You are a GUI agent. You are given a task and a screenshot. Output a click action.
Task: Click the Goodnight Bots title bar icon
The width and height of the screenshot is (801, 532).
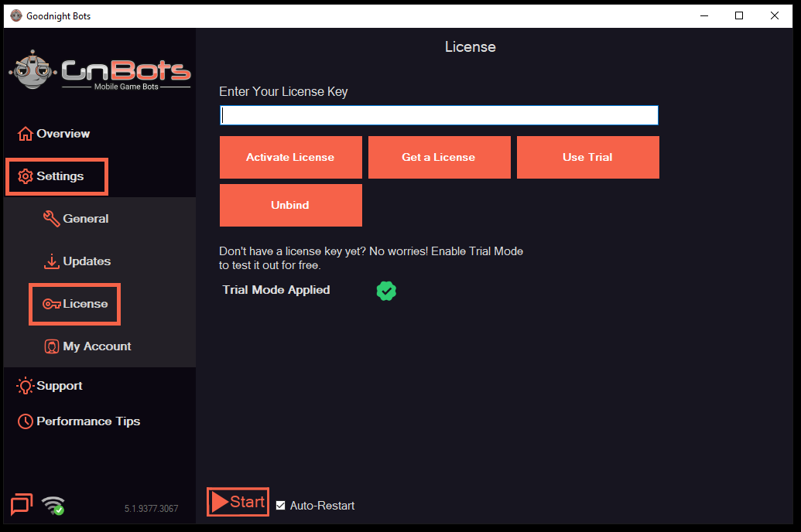(16, 15)
